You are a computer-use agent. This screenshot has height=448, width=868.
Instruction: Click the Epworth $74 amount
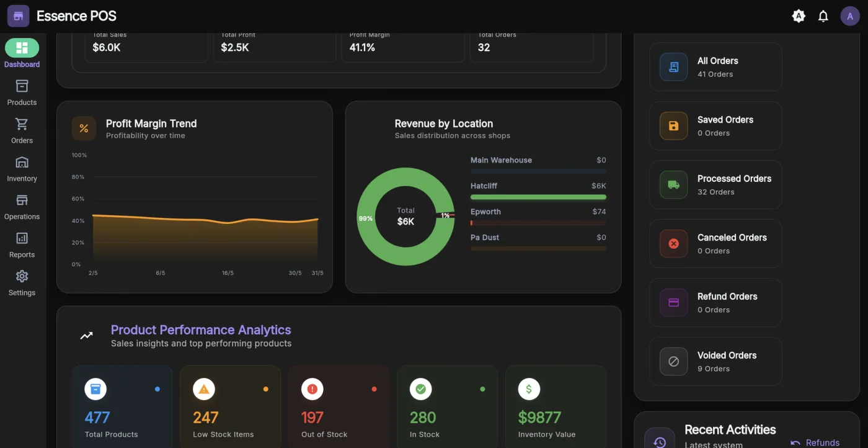coord(599,212)
